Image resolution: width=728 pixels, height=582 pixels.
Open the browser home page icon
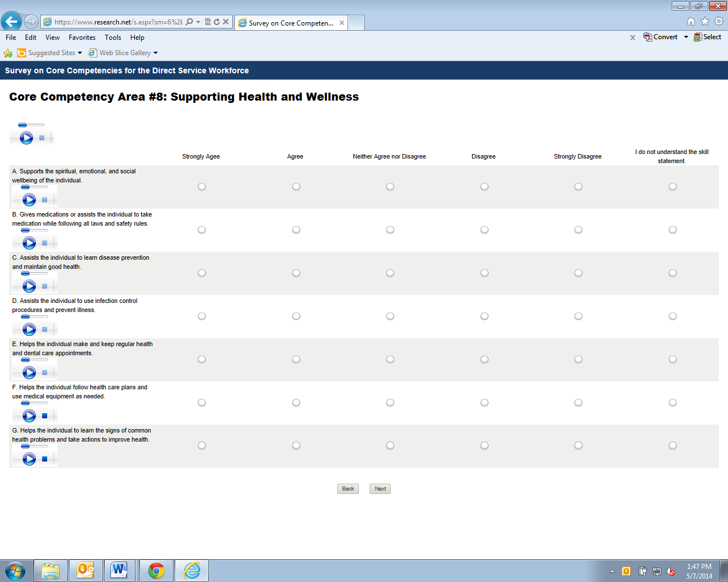(x=691, y=22)
